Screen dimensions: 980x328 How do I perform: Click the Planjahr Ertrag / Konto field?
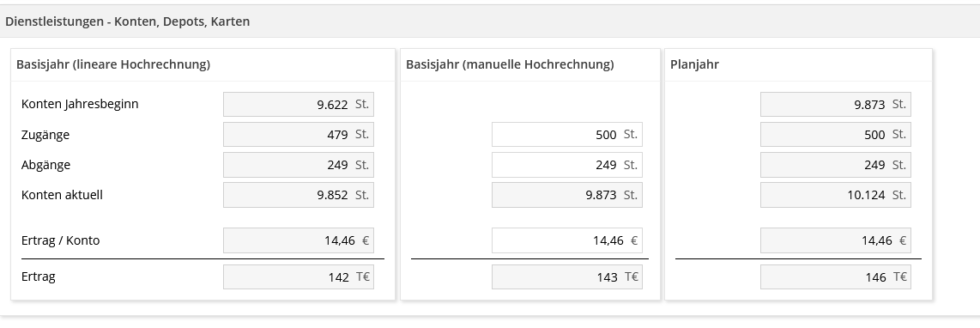pos(836,240)
